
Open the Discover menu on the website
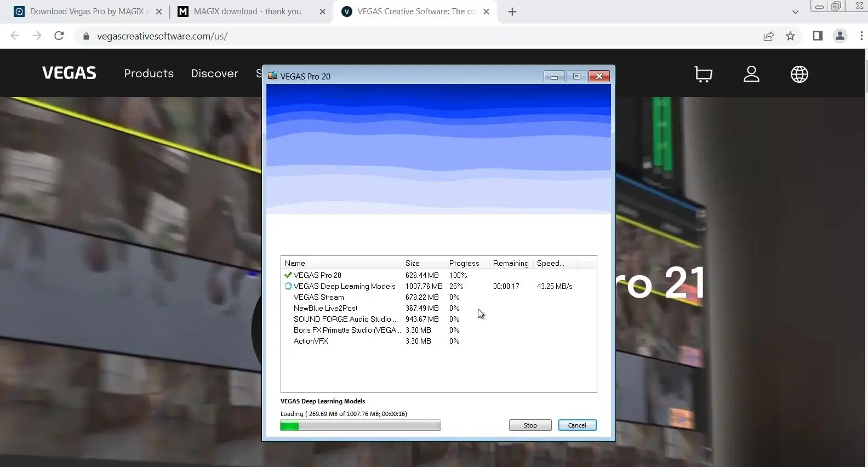click(x=215, y=73)
